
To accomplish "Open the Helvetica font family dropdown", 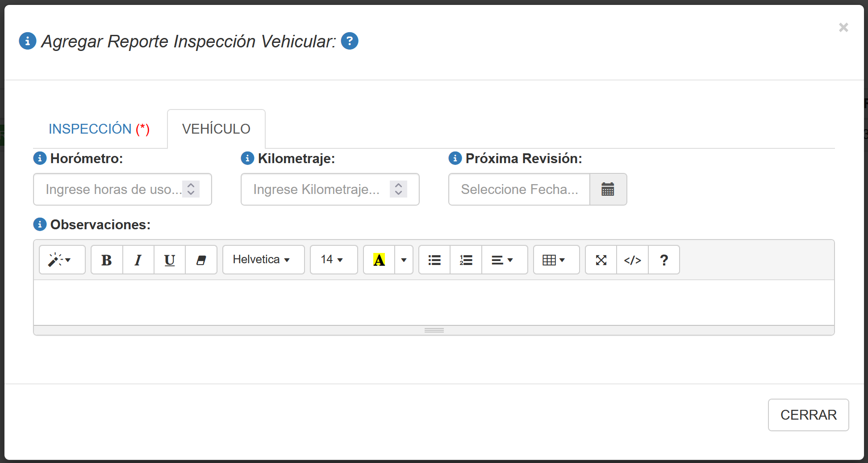I will click(x=263, y=260).
